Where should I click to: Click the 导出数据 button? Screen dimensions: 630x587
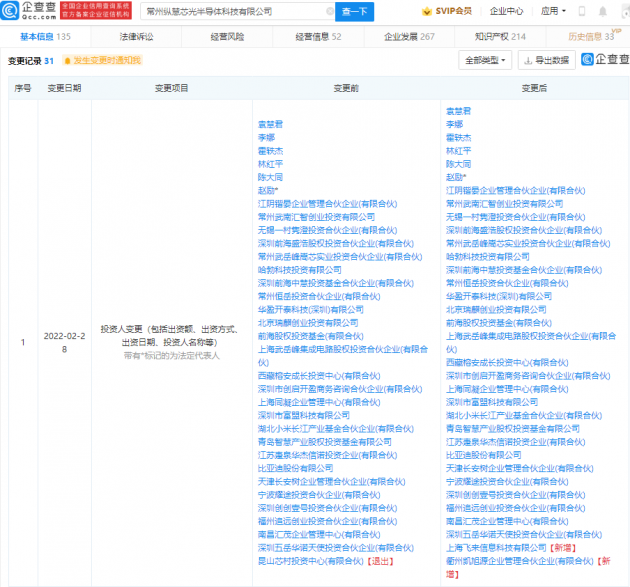(546, 60)
